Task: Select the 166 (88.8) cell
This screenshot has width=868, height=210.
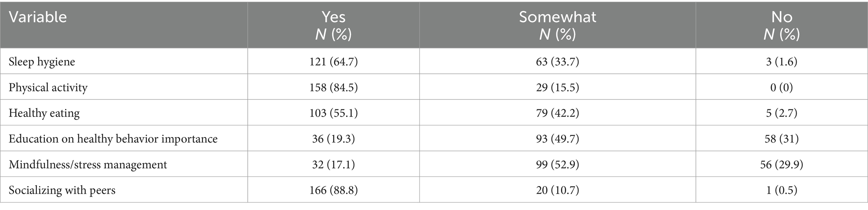Action: (x=333, y=190)
